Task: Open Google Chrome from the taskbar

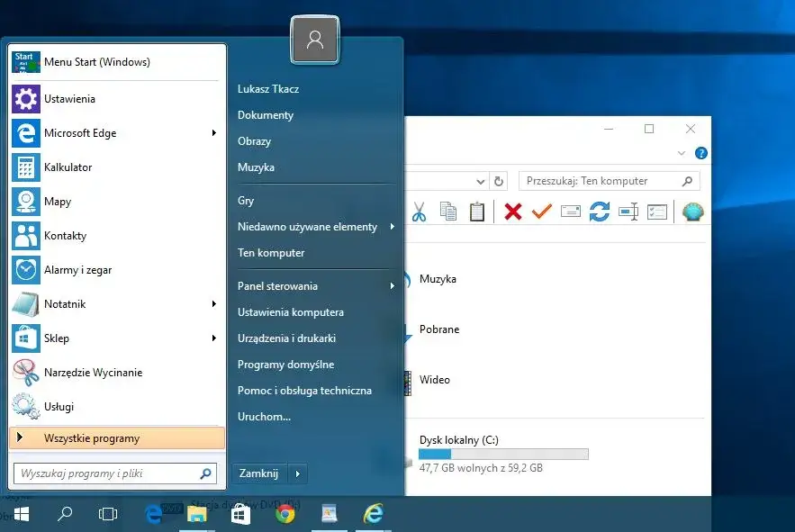Action: click(285, 514)
